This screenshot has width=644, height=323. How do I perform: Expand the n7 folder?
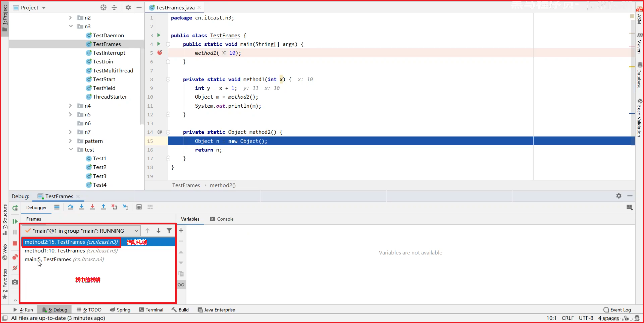point(70,132)
